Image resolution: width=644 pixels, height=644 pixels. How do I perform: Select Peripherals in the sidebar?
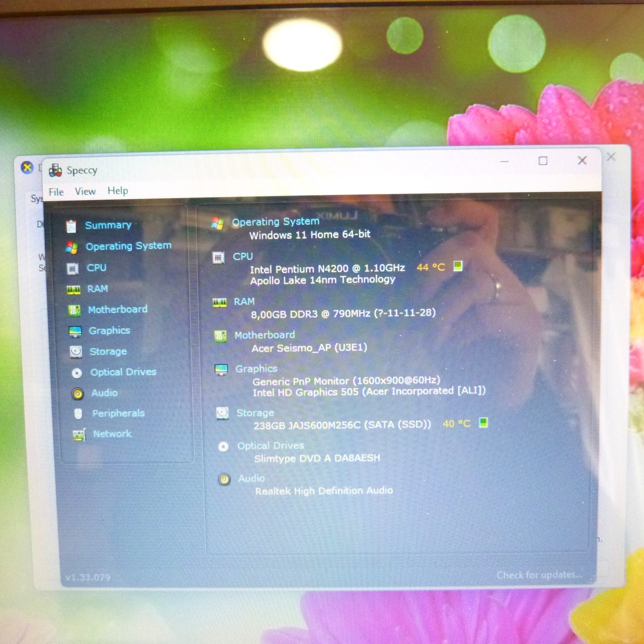click(118, 413)
